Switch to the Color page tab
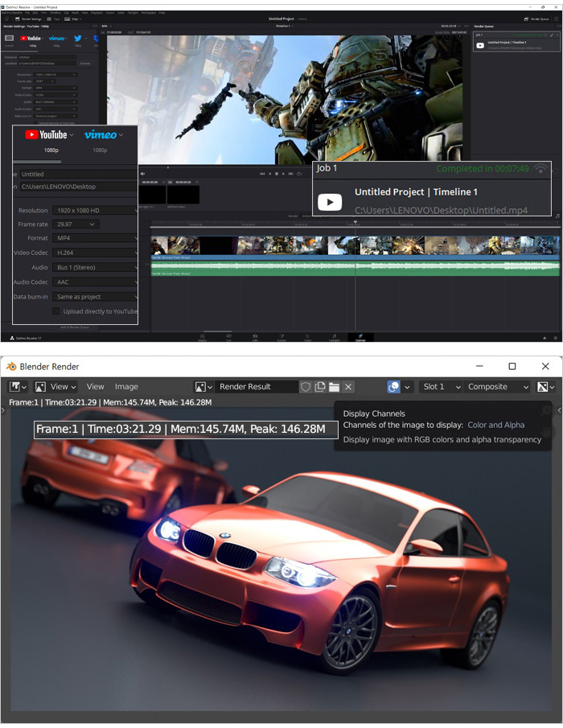Image resolution: width=563 pixels, height=728 pixels. coord(308,337)
